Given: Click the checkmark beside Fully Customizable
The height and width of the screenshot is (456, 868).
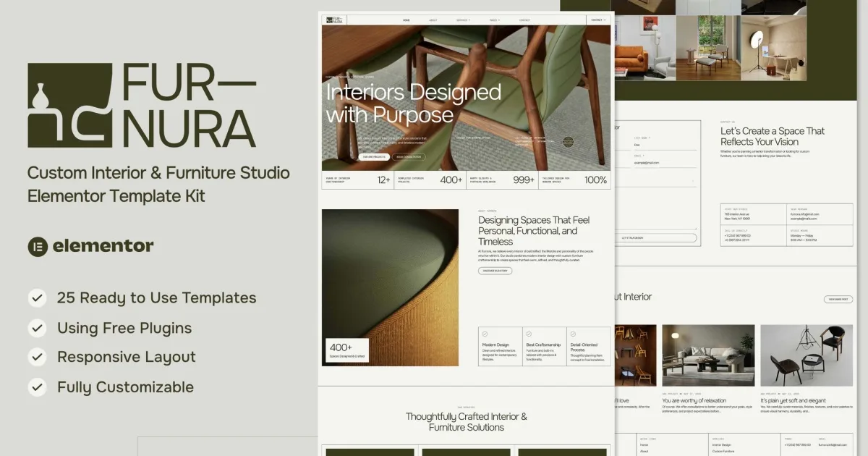Looking at the screenshot, I should point(37,387).
